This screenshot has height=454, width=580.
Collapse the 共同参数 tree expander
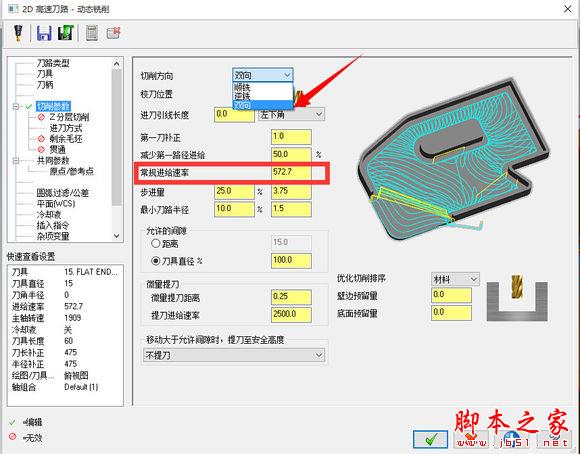click(16, 161)
